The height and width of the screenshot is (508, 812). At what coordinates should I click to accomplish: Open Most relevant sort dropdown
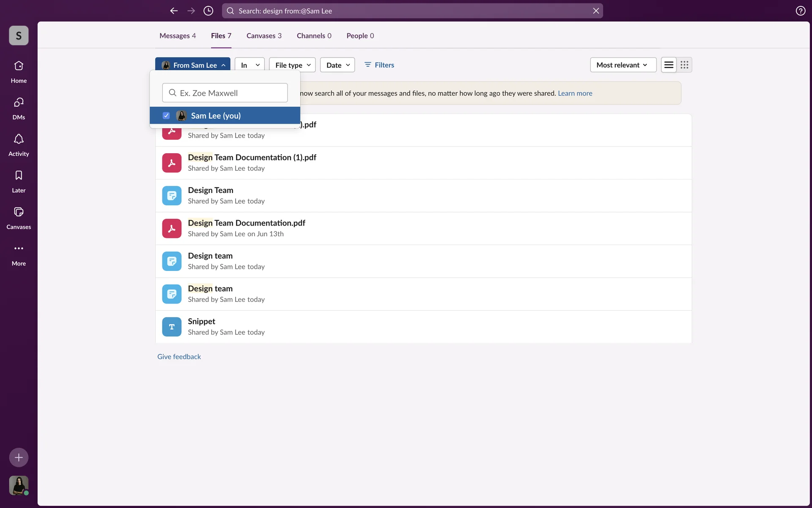point(623,65)
